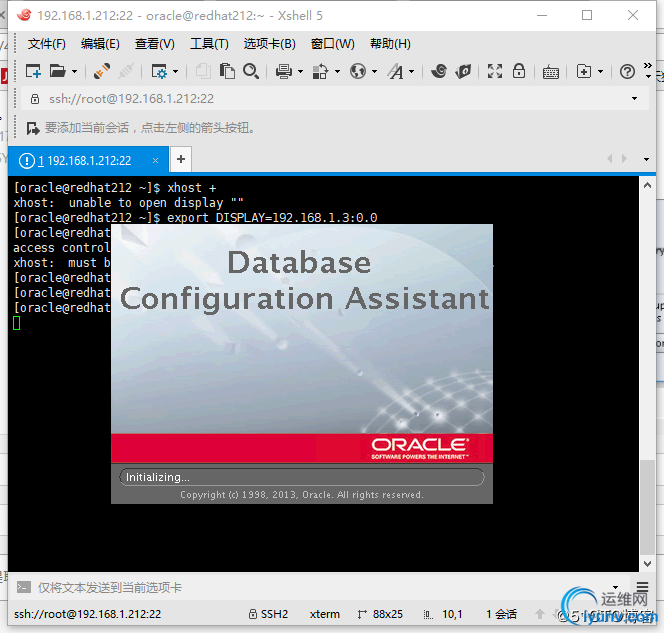Expand the Print dropdown arrow
The width and height of the screenshot is (664, 633).
[301, 72]
